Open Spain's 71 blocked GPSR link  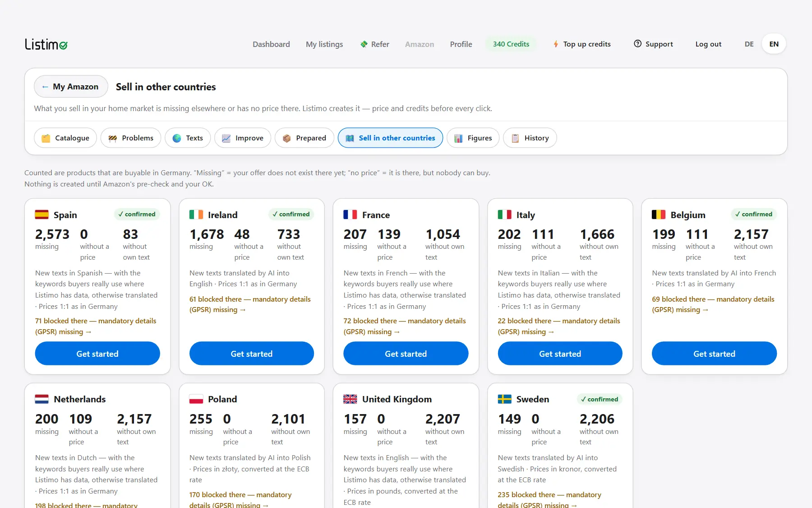tap(96, 326)
